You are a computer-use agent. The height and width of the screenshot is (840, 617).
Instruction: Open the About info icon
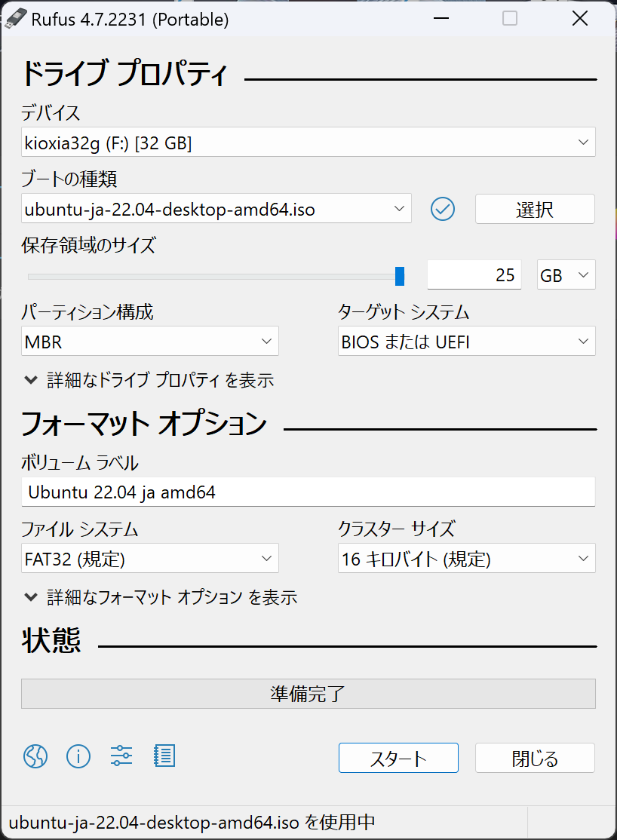[78, 756]
